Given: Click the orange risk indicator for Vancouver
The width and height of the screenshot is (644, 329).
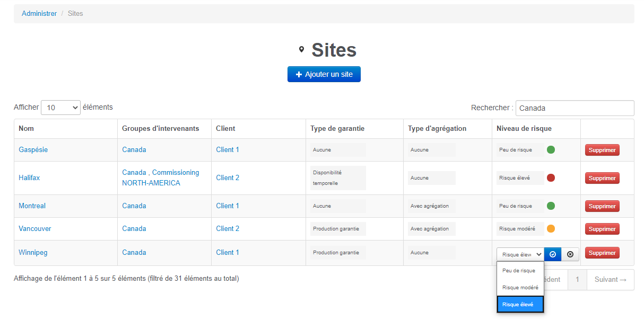Looking at the screenshot, I should pyautogui.click(x=551, y=228).
